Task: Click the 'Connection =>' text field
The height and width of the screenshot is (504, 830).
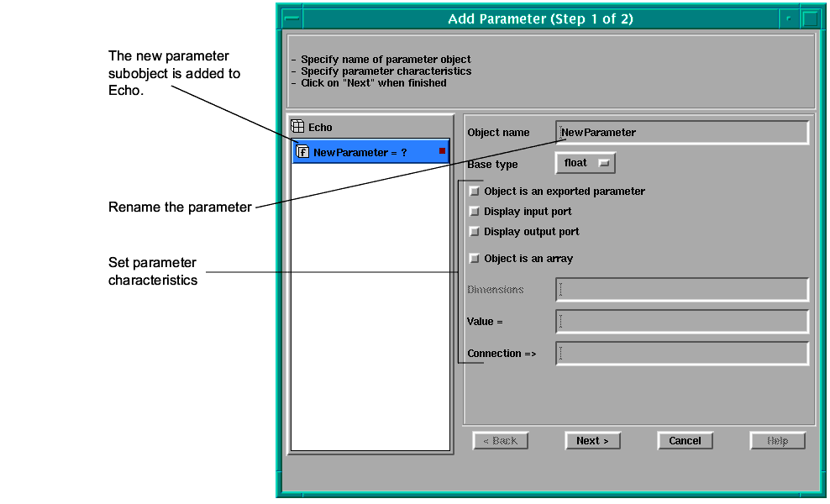Action: (x=681, y=354)
